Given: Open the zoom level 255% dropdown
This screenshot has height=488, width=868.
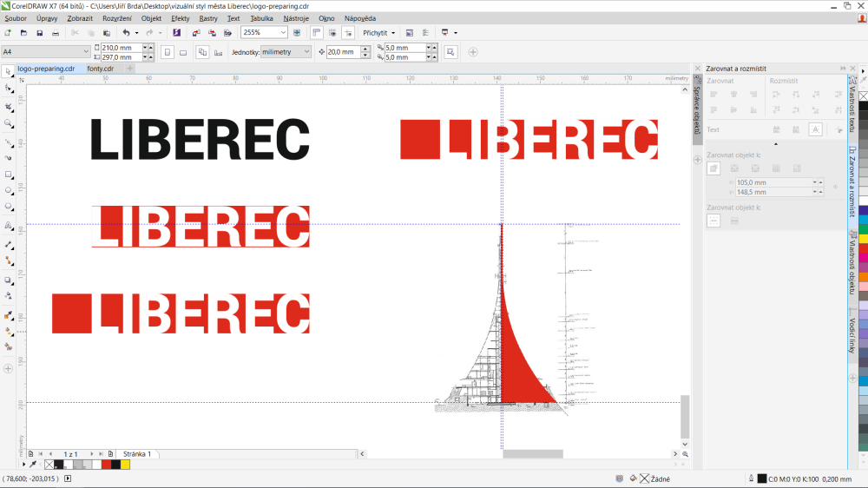Looking at the screenshot, I should pos(283,33).
